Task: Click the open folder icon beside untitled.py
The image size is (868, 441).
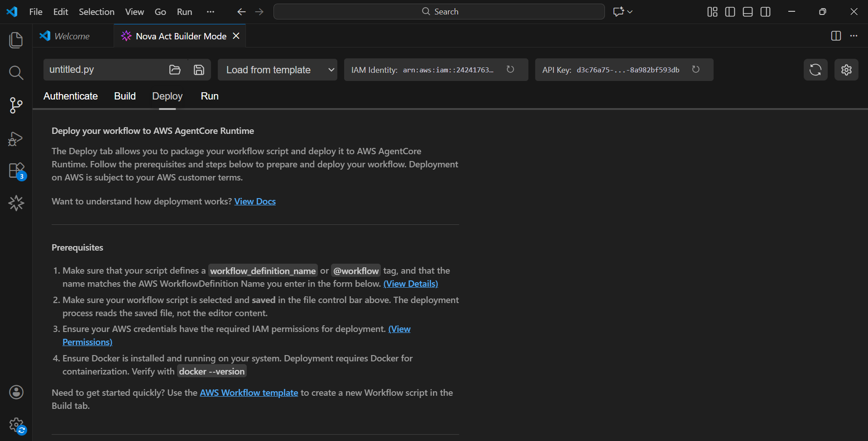Action: tap(175, 70)
